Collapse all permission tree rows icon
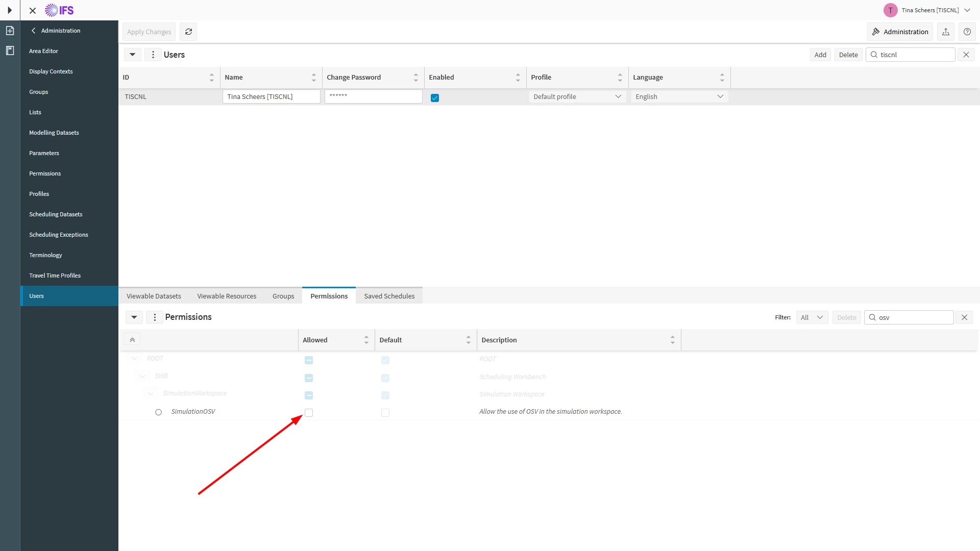This screenshot has height=551, width=980. point(132,340)
